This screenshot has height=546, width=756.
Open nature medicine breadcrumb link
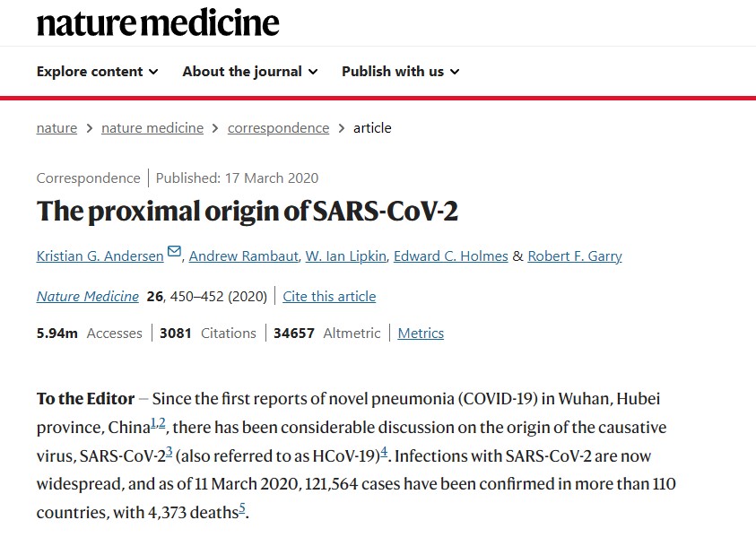click(152, 128)
